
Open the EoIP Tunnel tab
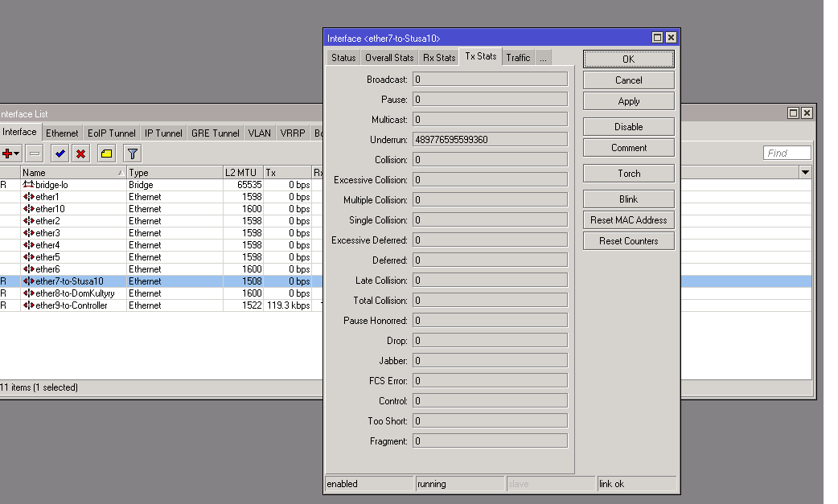112,133
